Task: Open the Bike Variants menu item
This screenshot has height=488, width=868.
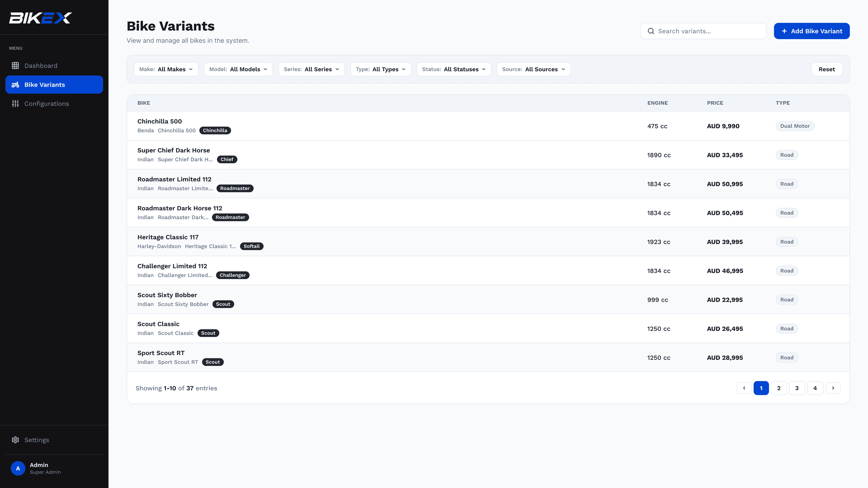Action: coord(54,85)
